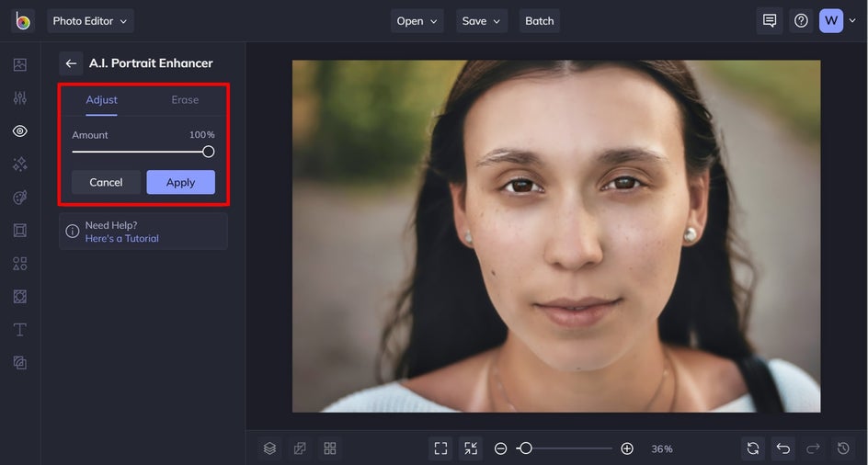Click the W user avatar
Viewport: 868px width, 465px height.
[831, 21]
